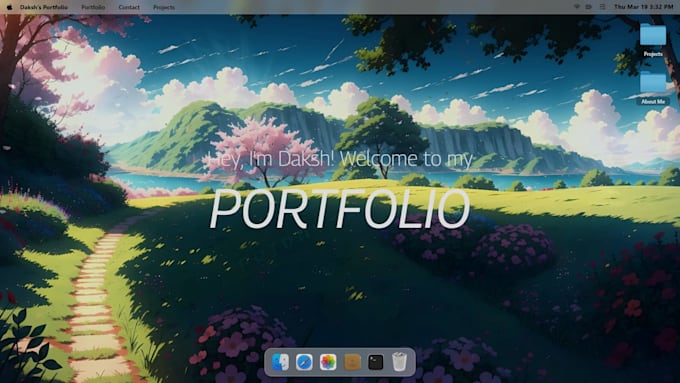Click the Wi-Fi status icon
This screenshot has height=383, width=680.
tap(576, 7)
